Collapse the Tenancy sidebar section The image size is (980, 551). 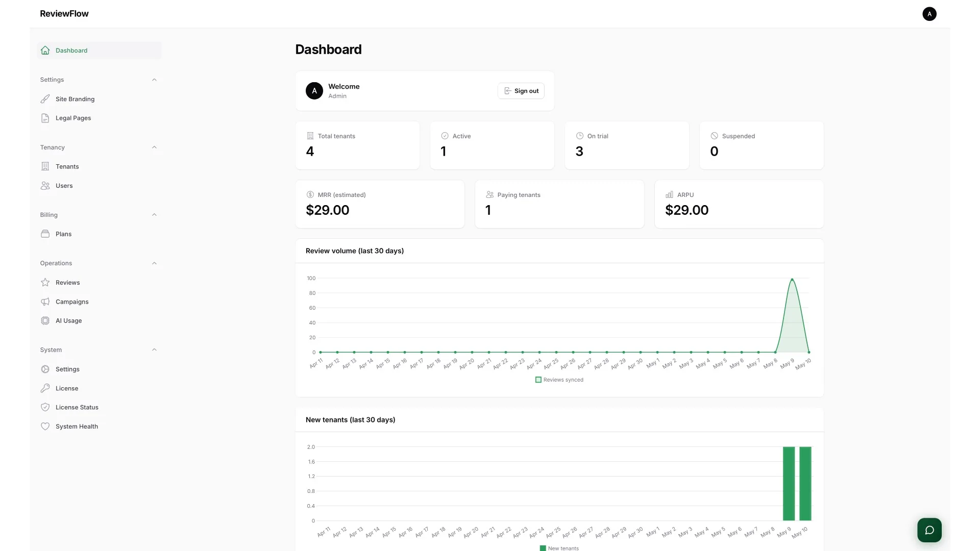pos(154,147)
